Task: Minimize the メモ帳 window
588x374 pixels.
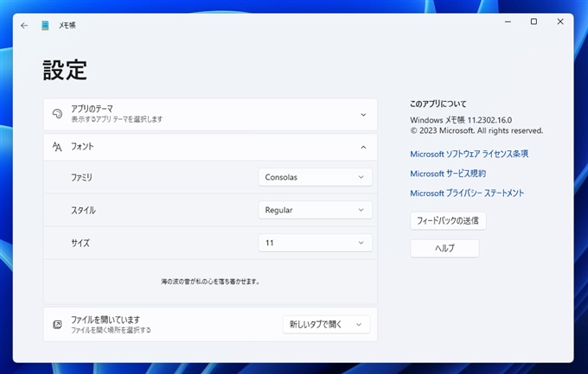Action: (508, 22)
